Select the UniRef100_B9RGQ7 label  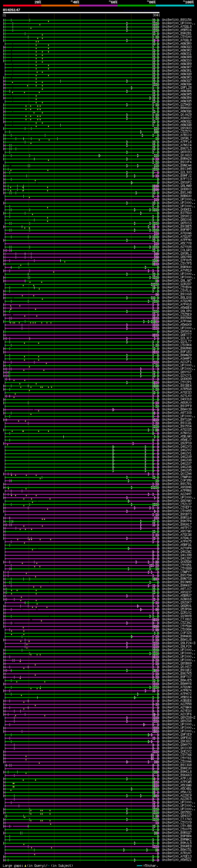point(177,833)
